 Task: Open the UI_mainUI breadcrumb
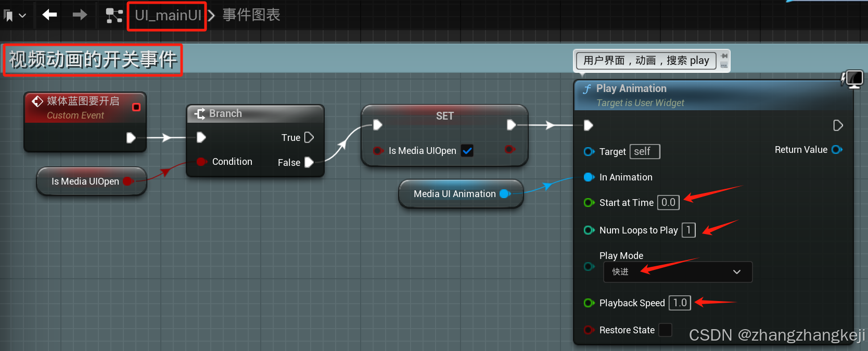coord(168,16)
